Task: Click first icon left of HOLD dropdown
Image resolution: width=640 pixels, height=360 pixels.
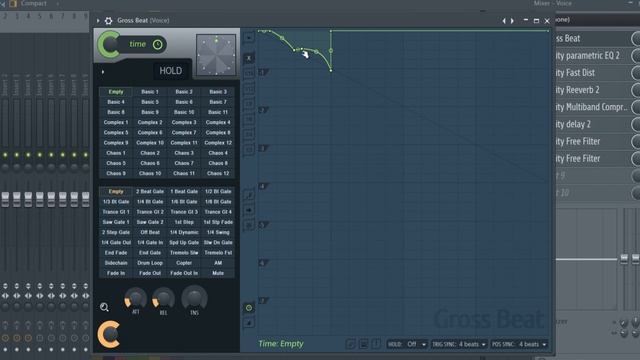Action: 350,344
